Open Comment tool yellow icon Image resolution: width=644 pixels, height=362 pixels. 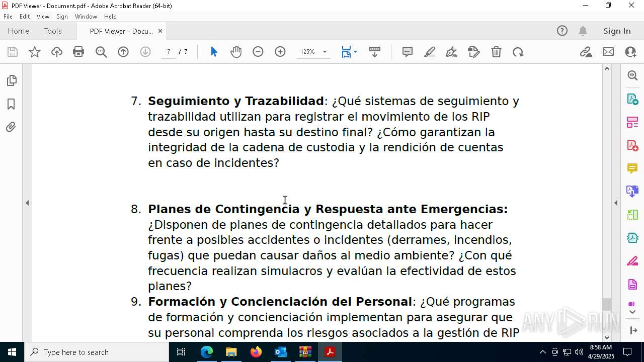(x=632, y=168)
